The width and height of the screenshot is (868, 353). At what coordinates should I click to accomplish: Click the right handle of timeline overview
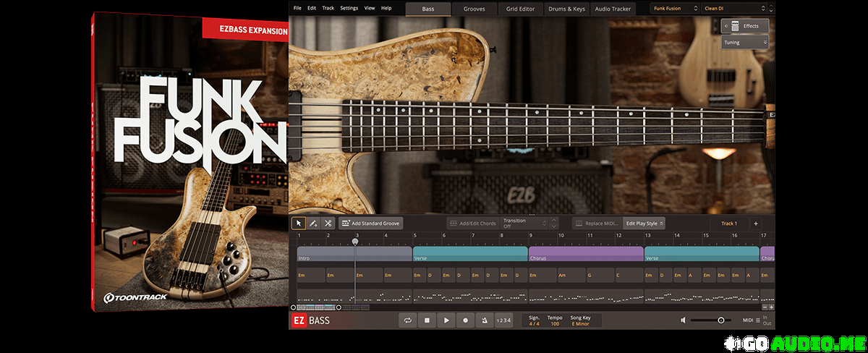339,307
